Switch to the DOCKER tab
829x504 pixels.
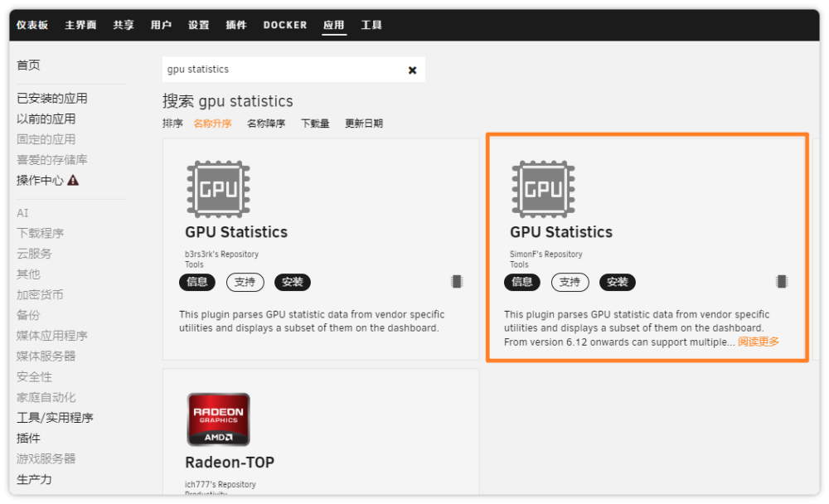click(x=285, y=25)
